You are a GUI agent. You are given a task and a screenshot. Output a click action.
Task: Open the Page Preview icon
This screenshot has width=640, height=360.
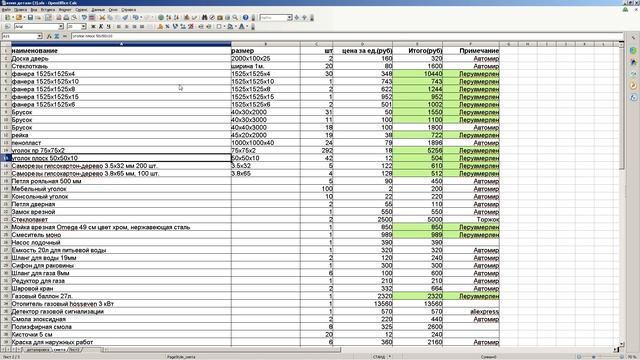[74, 18]
